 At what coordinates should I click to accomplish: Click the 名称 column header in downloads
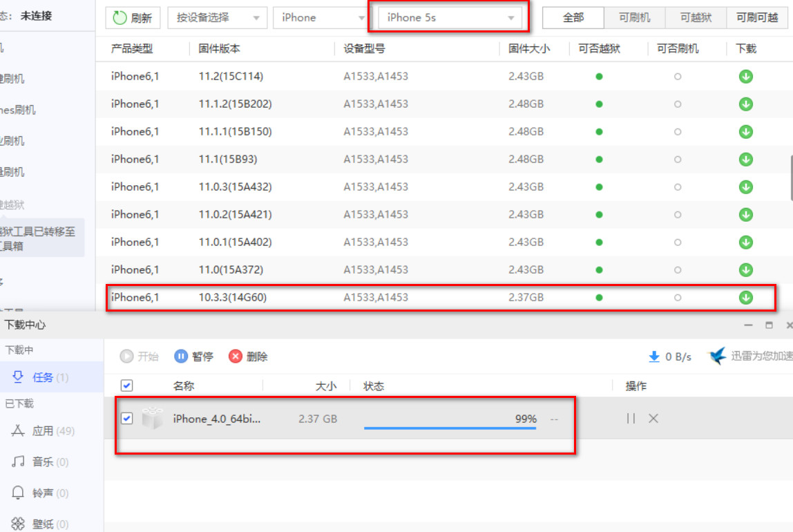pyautogui.click(x=184, y=386)
